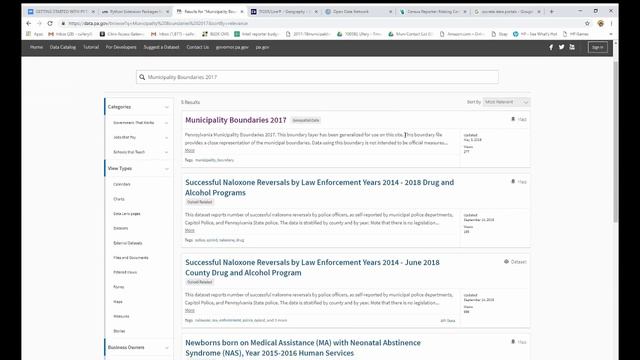This screenshot has width=640, height=360.
Task: Open the Chrome three-dot menu
Action: click(611, 23)
